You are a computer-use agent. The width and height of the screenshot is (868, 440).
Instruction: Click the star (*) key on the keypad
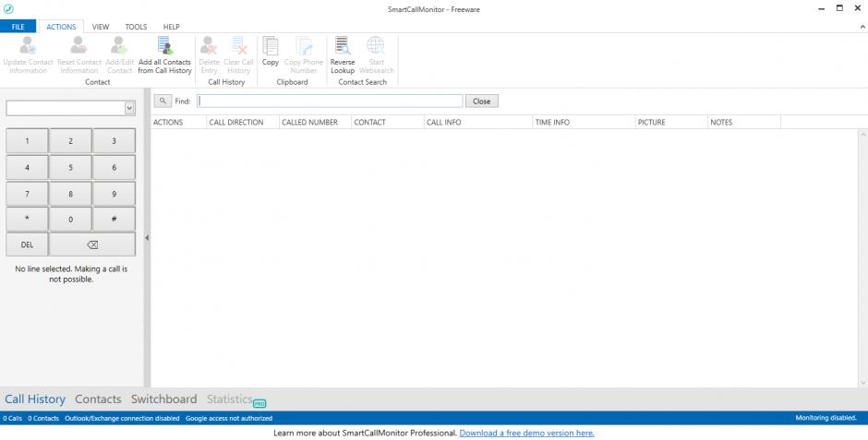pyautogui.click(x=27, y=220)
